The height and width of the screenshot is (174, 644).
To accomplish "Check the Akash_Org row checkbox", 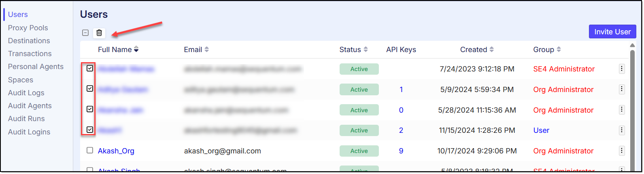I will pos(90,151).
